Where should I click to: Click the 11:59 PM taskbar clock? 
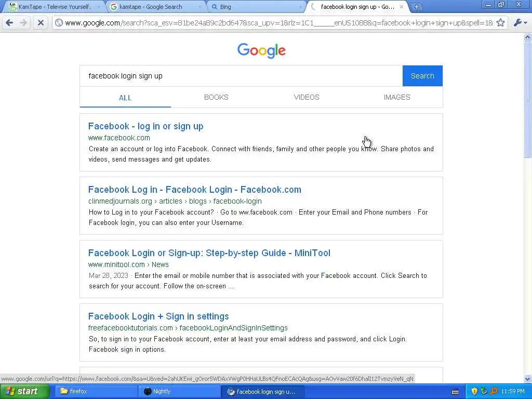coord(513,391)
